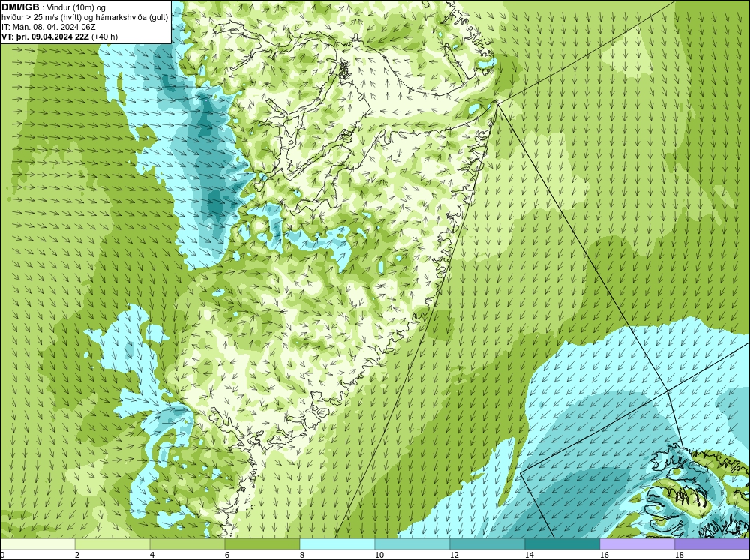Click the 'VT: þri. 09.04.2024 22Z (+40 h)' line
Viewport: 750px width, 560px height.
59,37
